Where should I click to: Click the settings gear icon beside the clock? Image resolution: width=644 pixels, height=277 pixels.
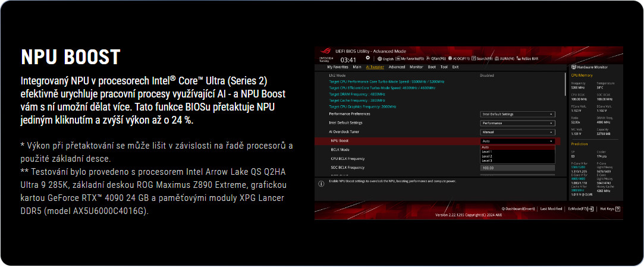367,58
